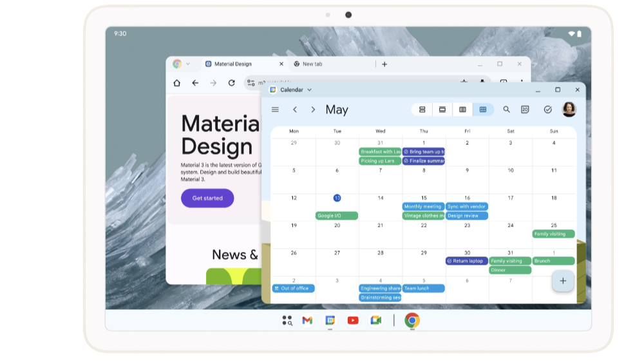Image resolution: width=644 pixels, height=362 pixels.
Task: Open Google Meet from taskbar
Action: (376, 321)
